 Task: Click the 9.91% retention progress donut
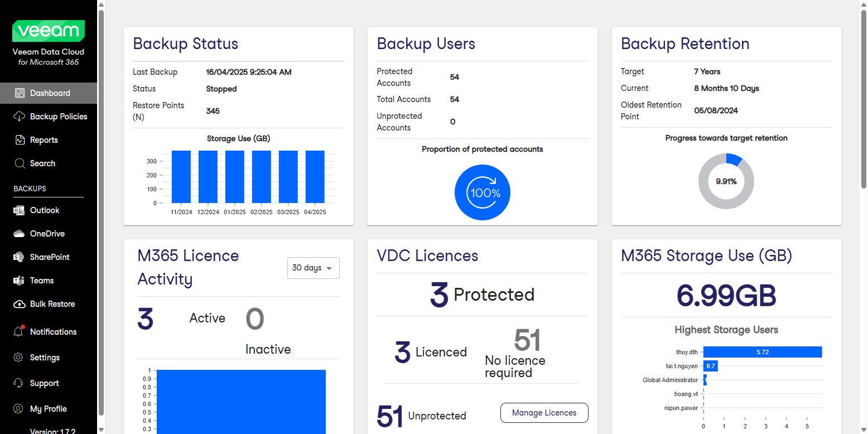click(x=726, y=181)
